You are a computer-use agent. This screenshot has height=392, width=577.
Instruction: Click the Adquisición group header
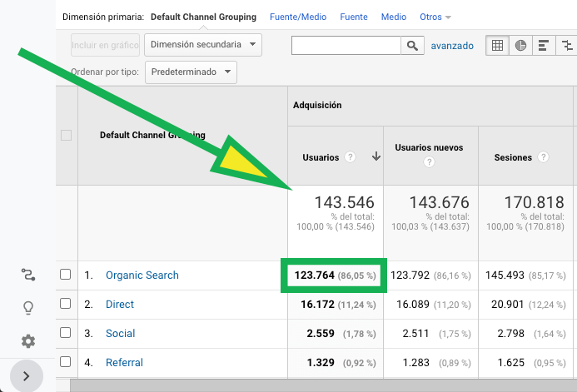(x=317, y=105)
